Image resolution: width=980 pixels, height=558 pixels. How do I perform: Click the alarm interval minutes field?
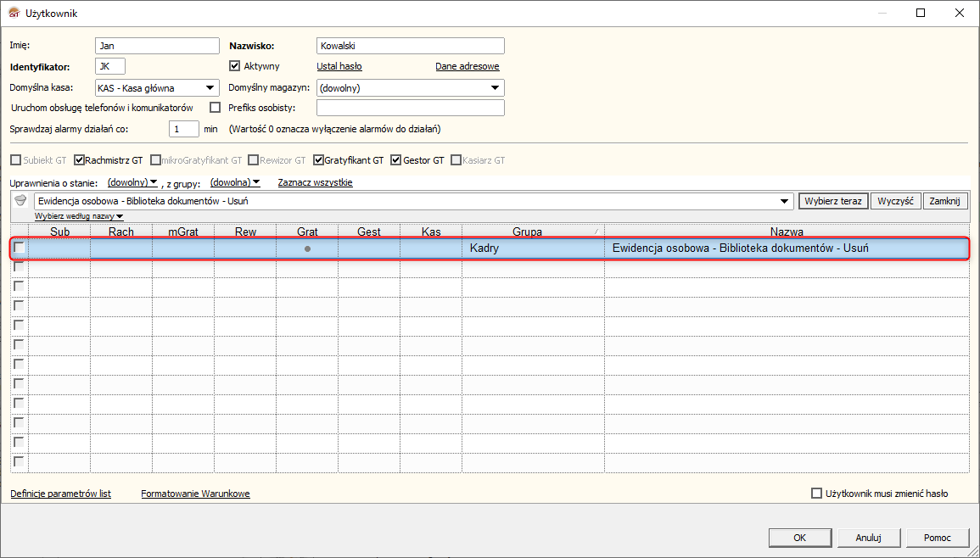(184, 129)
